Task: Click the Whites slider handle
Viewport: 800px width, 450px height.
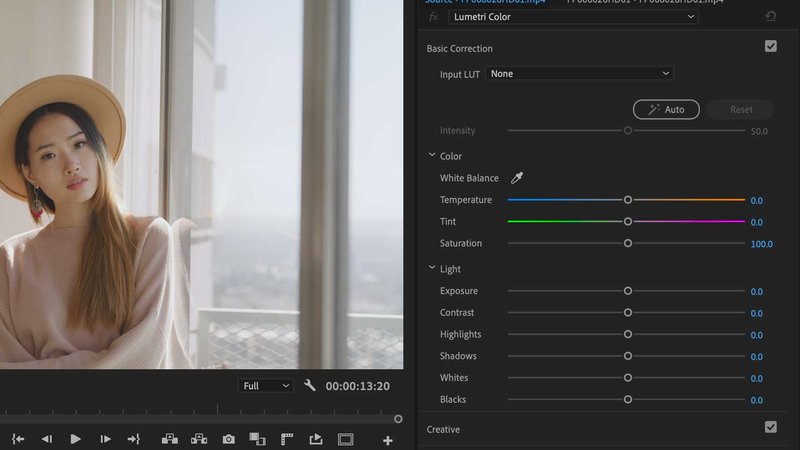Action: (628, 378)
